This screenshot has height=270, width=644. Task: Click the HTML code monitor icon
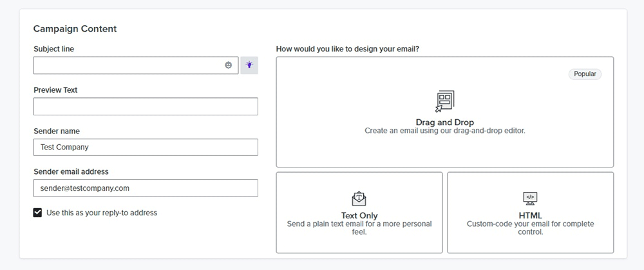click(530, 198)
